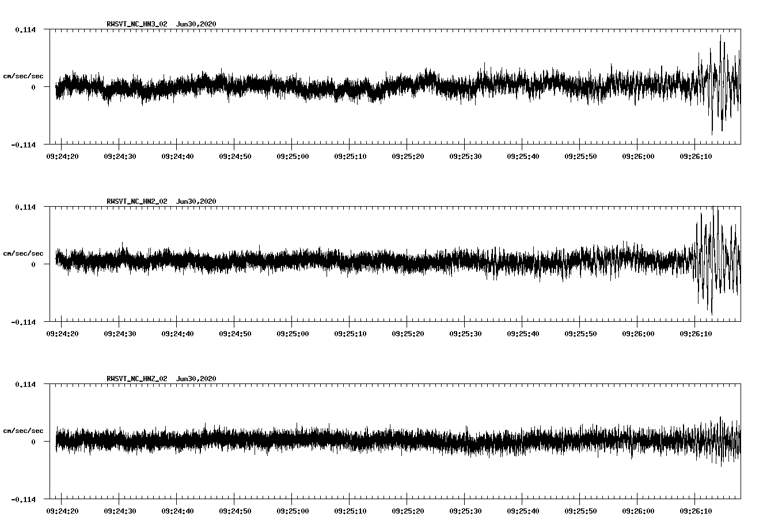Click the zero amplitude label on HN2 axis
The width and height of the screenshot is (782, 532).
coord(33,264)
